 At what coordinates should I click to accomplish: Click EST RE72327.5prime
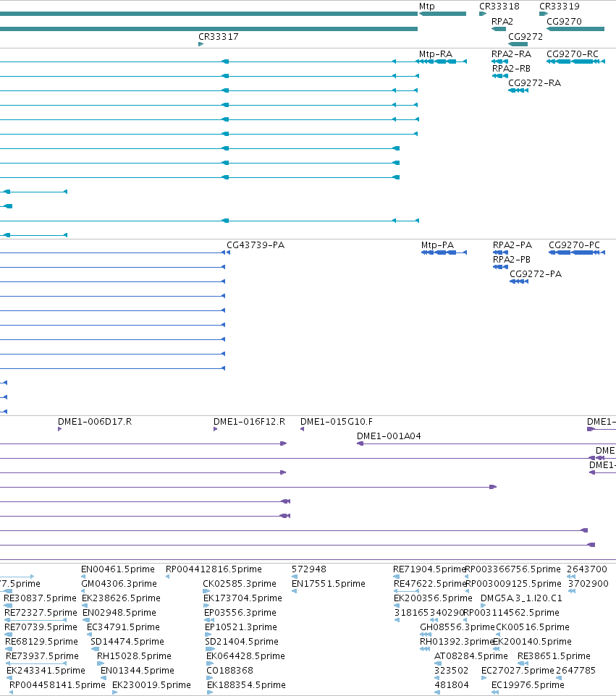pyautogui.click(x=41, y=613)
